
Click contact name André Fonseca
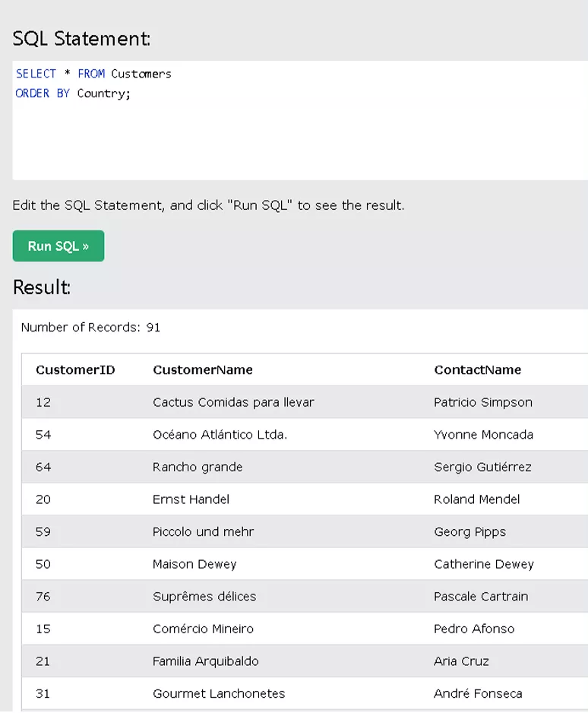pyautogui.click(x=478, y=693)
